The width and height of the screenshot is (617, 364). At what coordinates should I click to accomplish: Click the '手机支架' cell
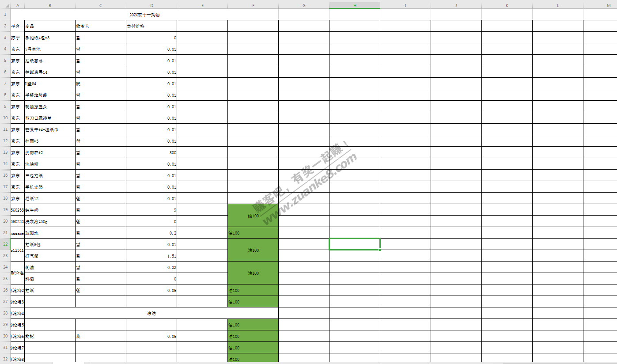pos(50,187)
